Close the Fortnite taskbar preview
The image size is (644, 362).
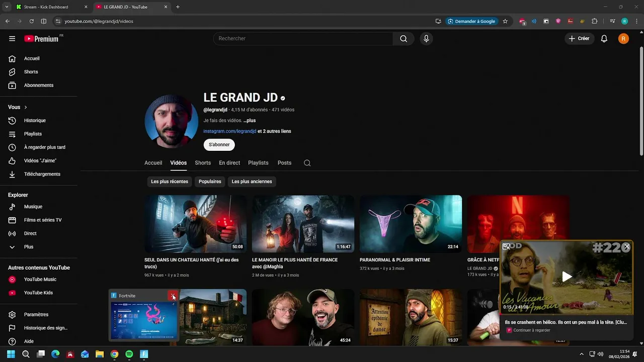click(173, 296)
